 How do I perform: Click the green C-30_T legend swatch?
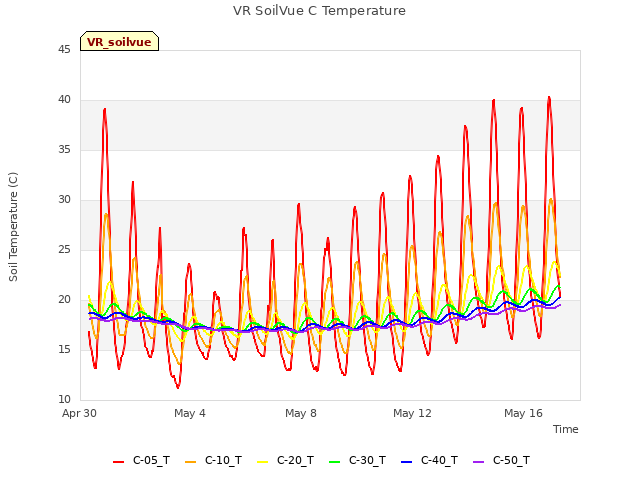click(x=334, y=462)
